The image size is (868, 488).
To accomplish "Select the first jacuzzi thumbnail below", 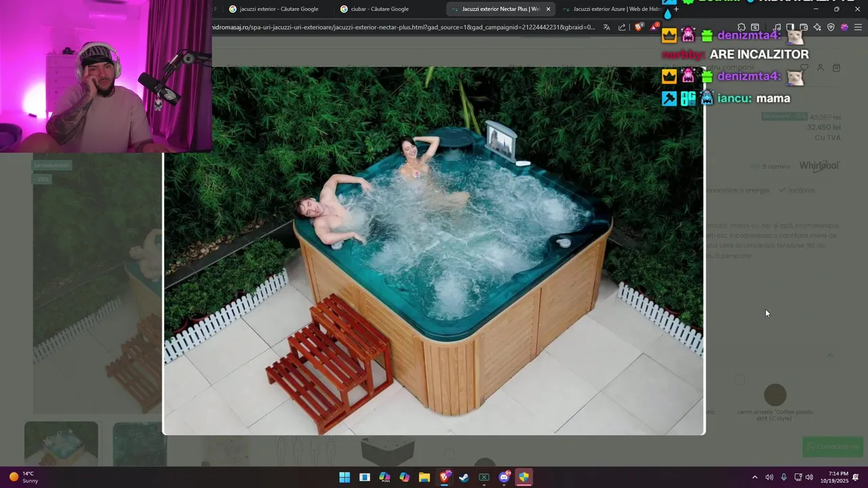I will click(x=62, y=444).
